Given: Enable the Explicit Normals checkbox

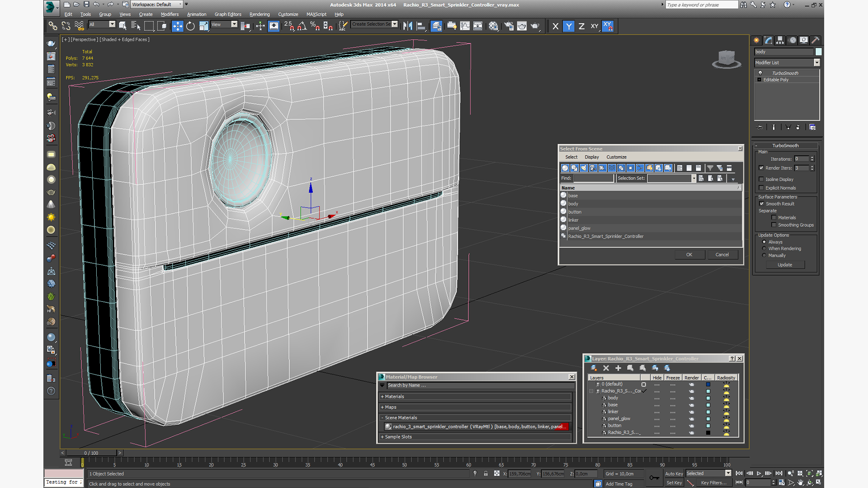Looking at the screenshot, I should tap(761, 188).
